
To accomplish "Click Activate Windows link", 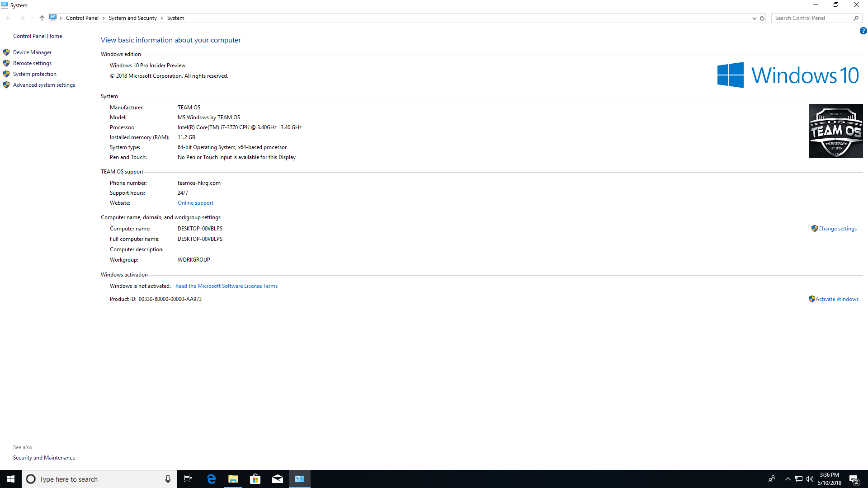I will (x=837, y=299).
